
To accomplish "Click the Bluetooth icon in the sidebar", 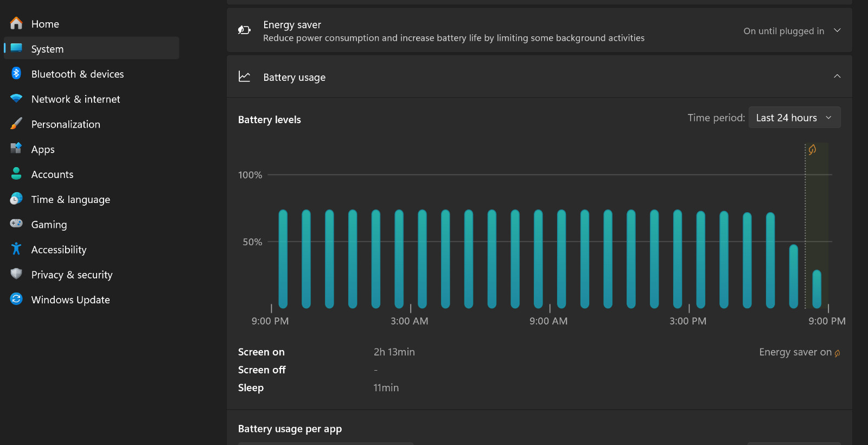I will (x=16, y=73).
